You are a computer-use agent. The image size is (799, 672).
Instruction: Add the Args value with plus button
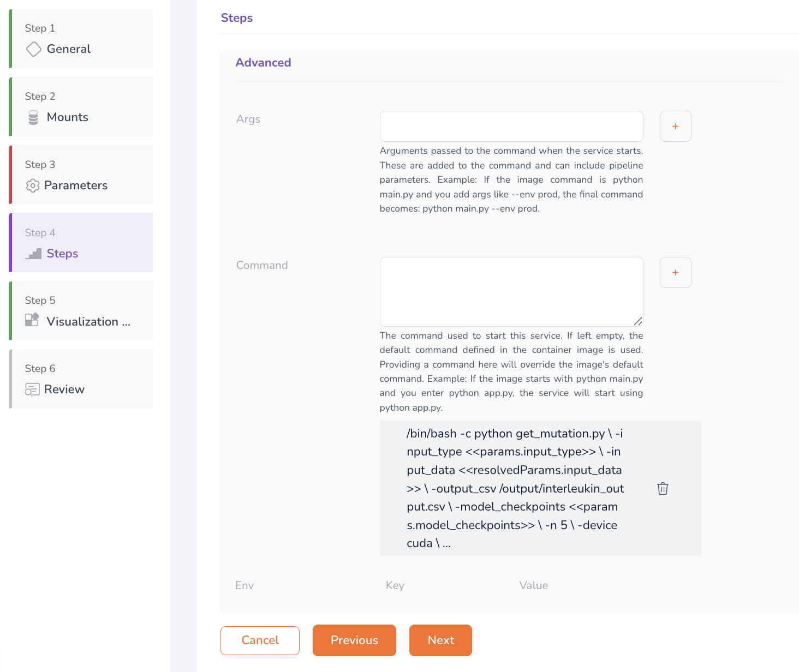[x=675, y=127]
